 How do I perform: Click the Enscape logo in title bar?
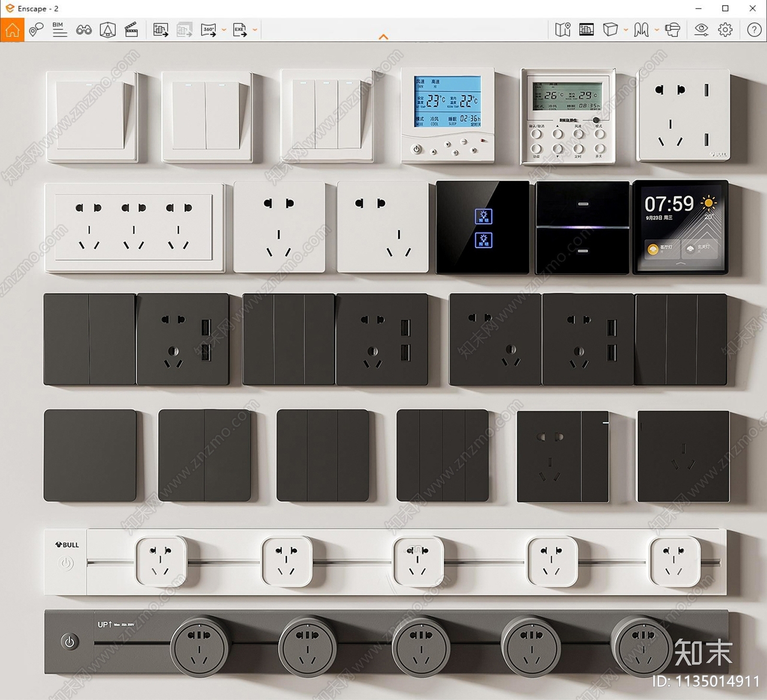pyautogui.click(x=10, y=8)
